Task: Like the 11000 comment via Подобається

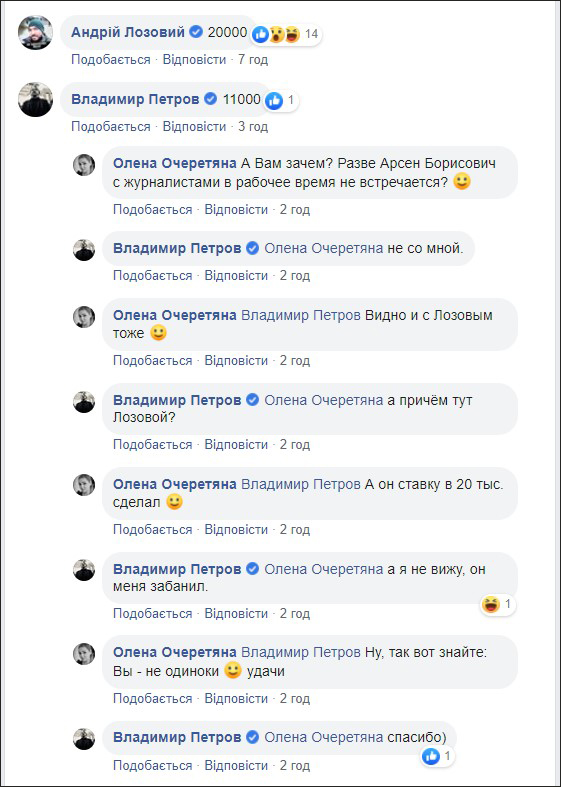Action: 111,126
